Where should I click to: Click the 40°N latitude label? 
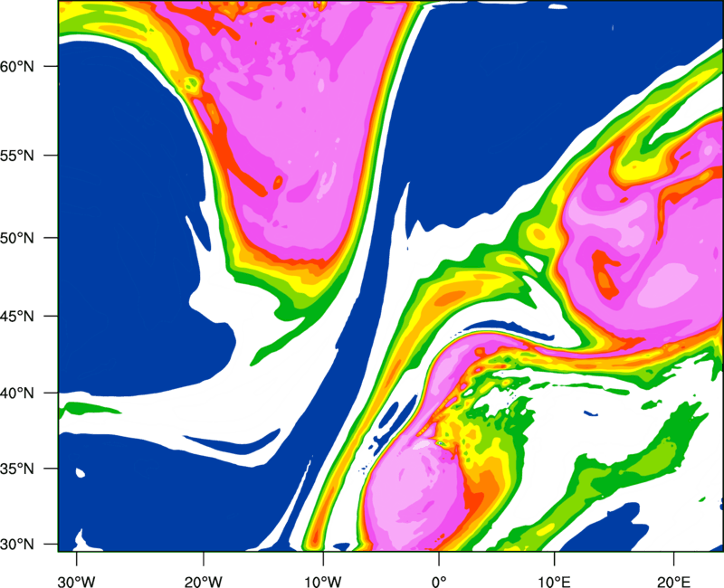click(17, 394)
